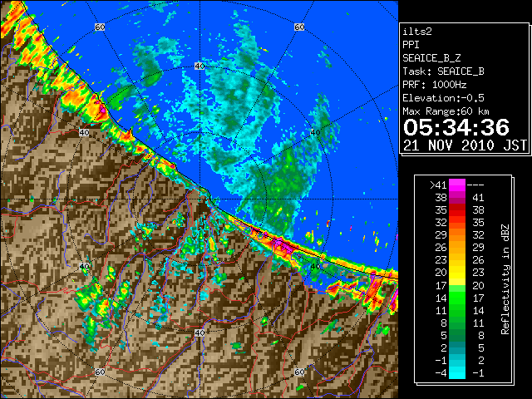Click the "PRF: 1000Hz" value
Viewport: 532px width, 399px height.
pos(435,85)
